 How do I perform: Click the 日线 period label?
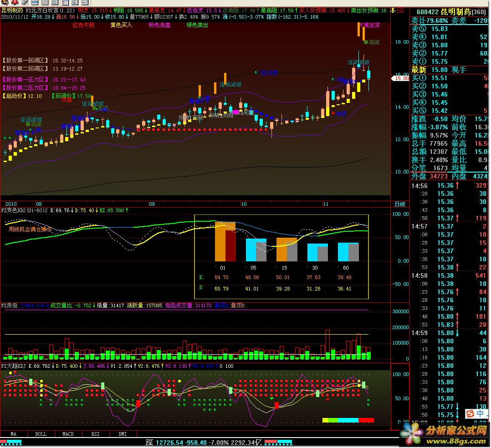(400, 204)
